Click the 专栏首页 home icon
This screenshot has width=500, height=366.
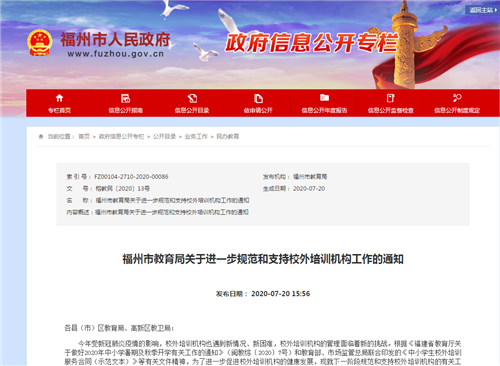[59, 98]
